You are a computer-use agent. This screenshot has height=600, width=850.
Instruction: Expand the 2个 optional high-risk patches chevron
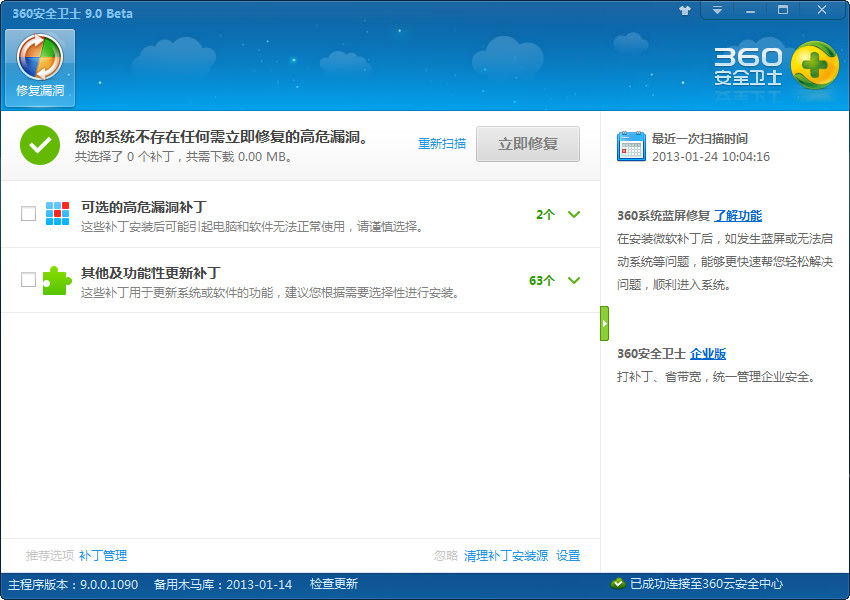coord(574,214)
